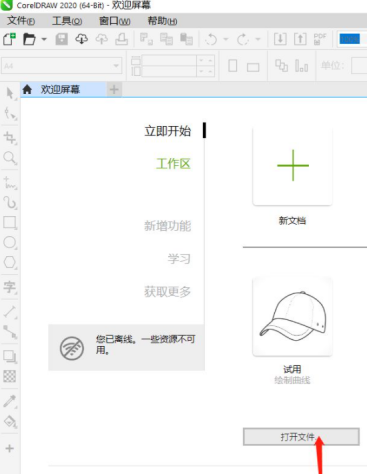Click the cloud download icon
The height and width of the screenshot is (474, 367).
point(82,39)
